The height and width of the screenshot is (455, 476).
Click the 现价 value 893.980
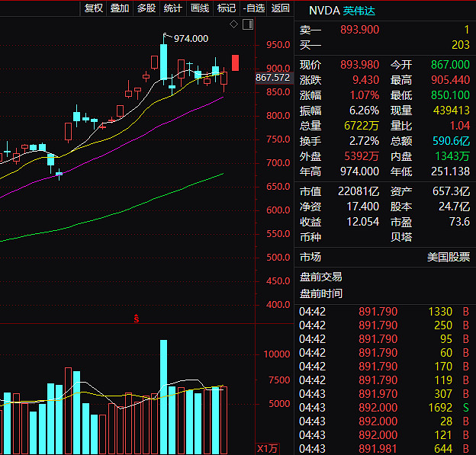[360, 65]
